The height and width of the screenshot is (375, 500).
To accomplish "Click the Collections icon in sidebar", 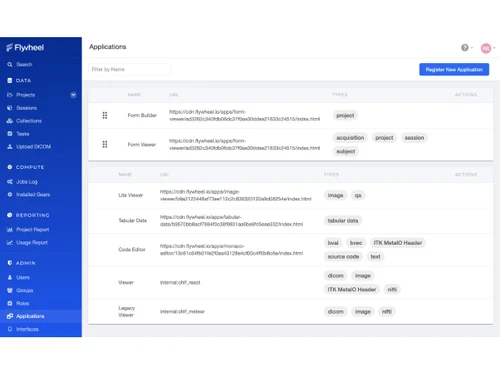I will click(x=10, y=121).
